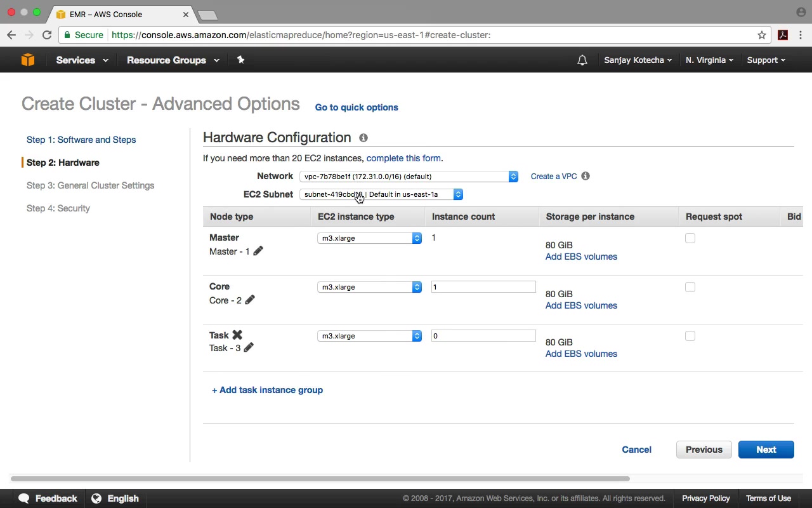
Task: Go to Step 1: Software and Steps
Action: [x=81, y=140]
